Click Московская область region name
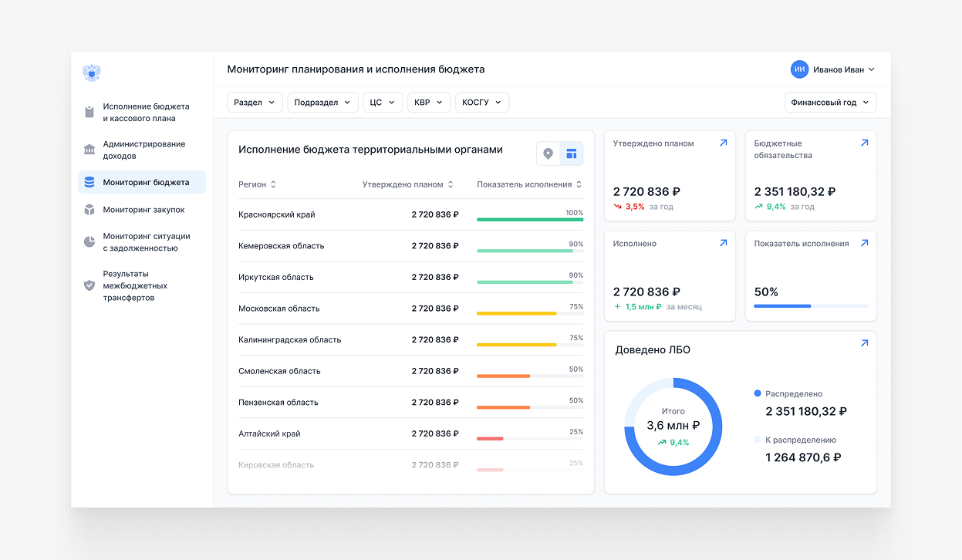The width and height of the screenshot is (962, 560). click(279, 309)
